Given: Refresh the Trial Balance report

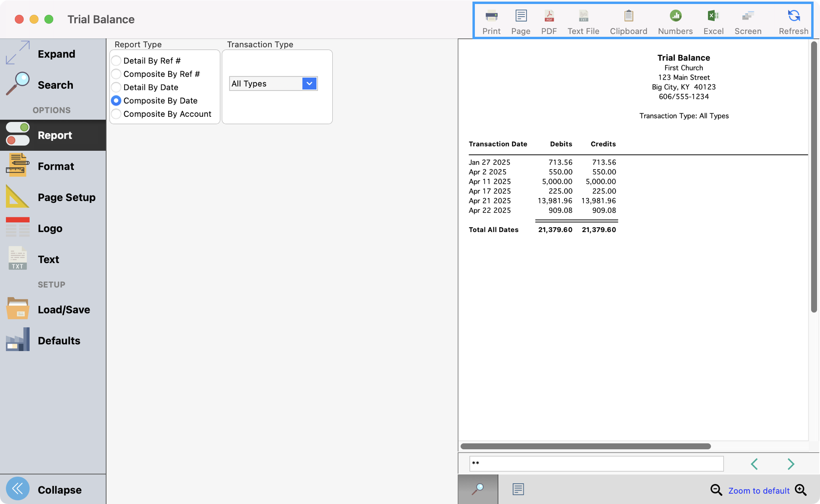Looking at the screenshot, I should 793,20.
